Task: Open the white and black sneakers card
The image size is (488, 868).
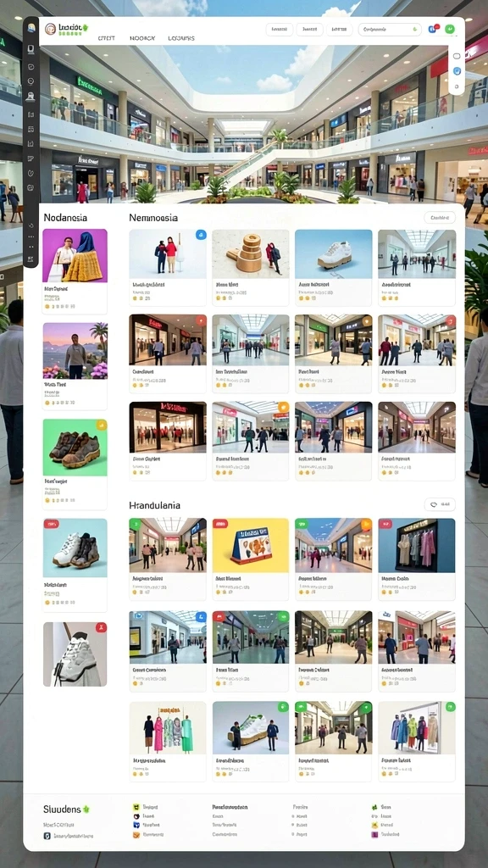Action: (x=75, y=565)
